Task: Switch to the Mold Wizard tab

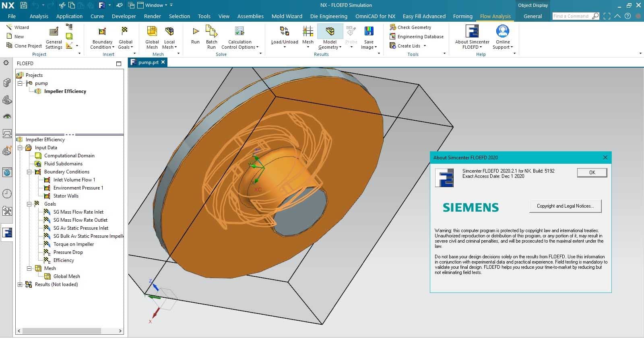Action: pyautogui.click(x=287, y=16)
